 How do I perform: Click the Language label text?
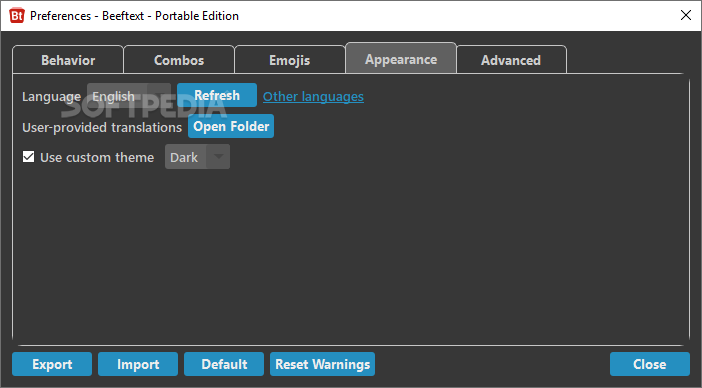pos(51,97)
